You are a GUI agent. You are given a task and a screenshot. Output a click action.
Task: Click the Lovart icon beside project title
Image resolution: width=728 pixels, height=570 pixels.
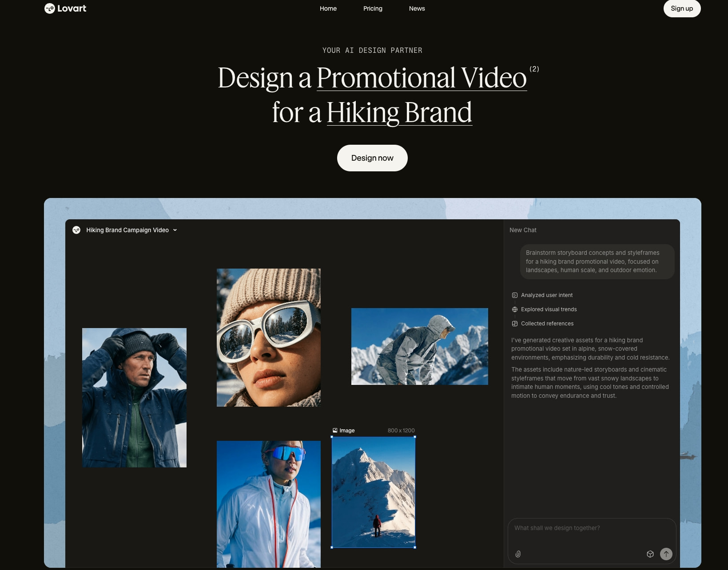click(76, 230)
